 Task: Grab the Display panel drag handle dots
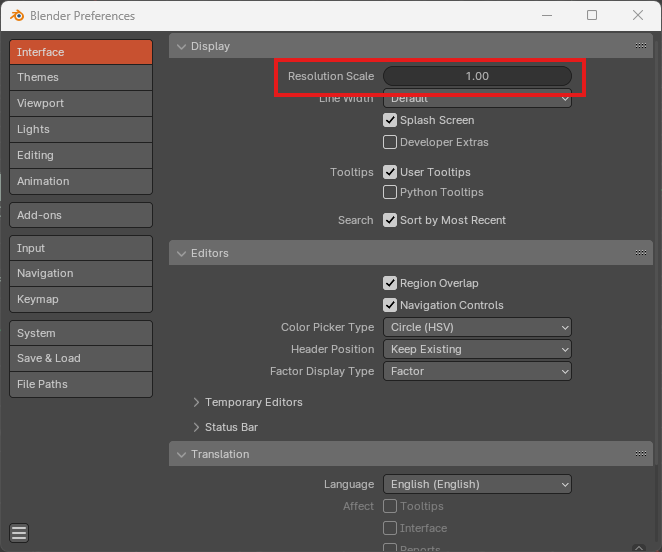tap(640, 46)
